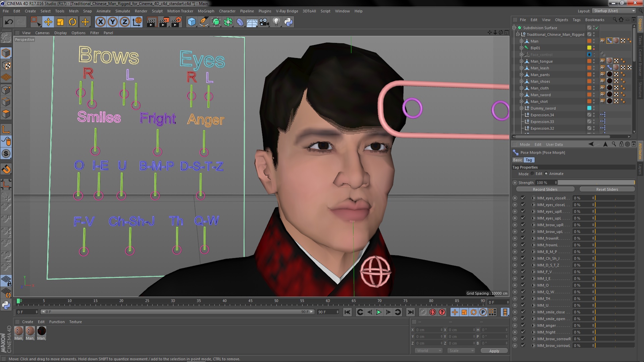Open the Scale dropdown in coordinates

[x=461, y=351]
